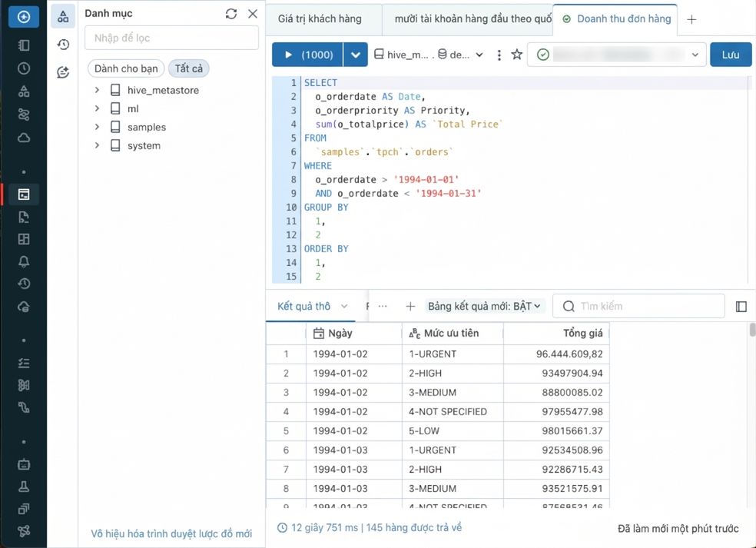756x548 pixels.
Task: Click 'Vô hiệu hóa trình duyệt lược đồ mới'
Action: click(171, 533)
